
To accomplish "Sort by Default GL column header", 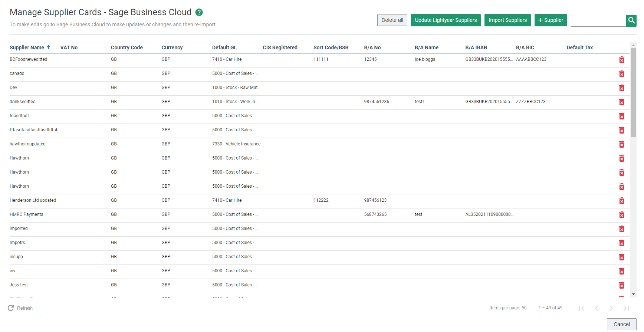I will pyautogui.click(x=224, y=47).
